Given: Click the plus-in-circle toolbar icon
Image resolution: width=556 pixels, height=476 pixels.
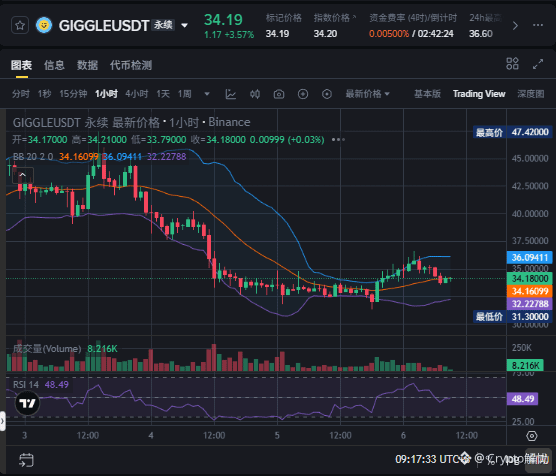Looking at the screenshot, I should click(303, 94).
